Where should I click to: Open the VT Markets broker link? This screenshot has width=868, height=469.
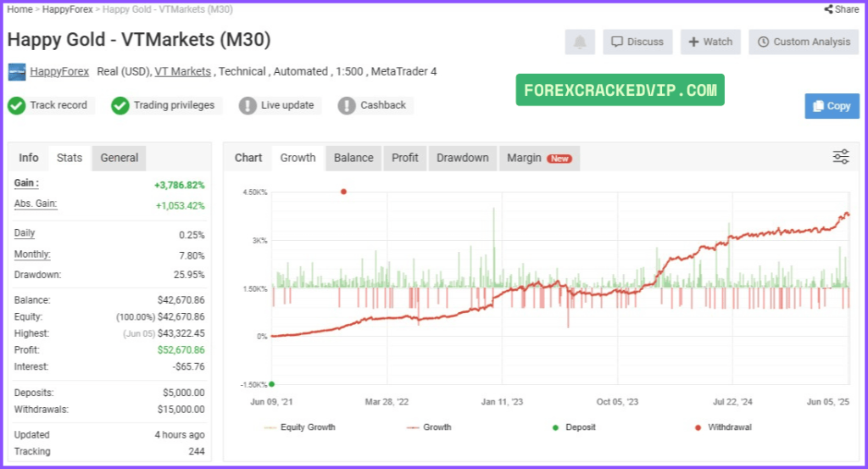(x=183, y=71)
